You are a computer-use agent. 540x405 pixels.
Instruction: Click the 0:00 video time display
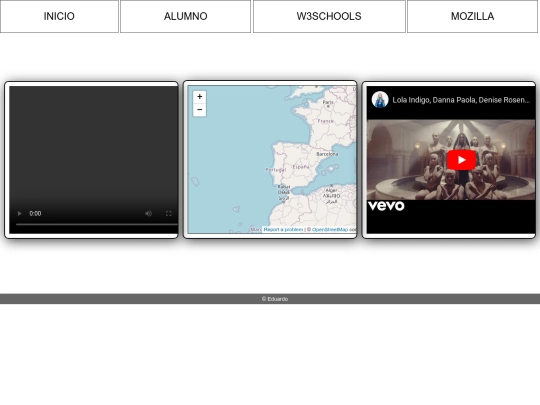(35, 214)
